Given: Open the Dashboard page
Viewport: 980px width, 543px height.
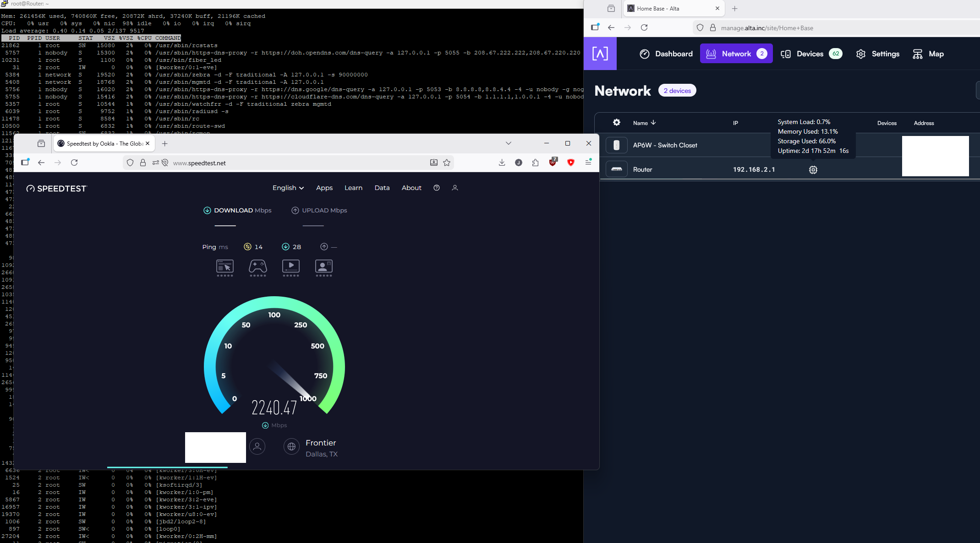Looking at the screenshot, I should pos(666,54).
